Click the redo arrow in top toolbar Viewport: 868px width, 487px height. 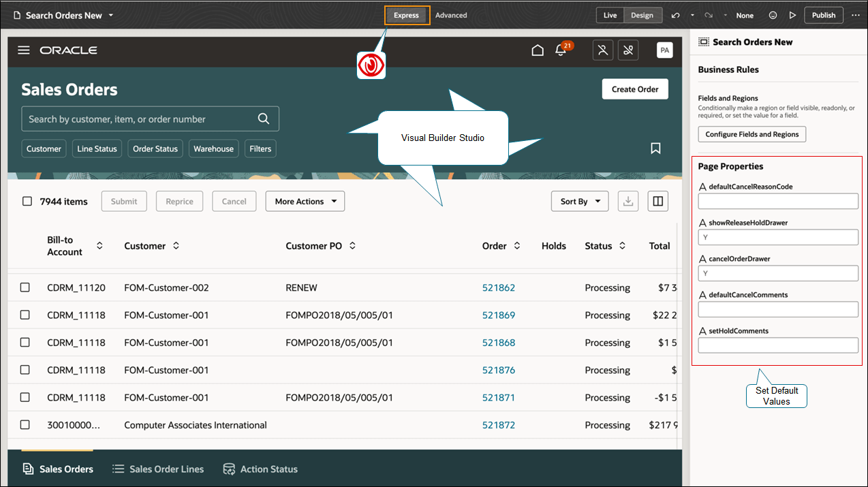pos(709,15)
